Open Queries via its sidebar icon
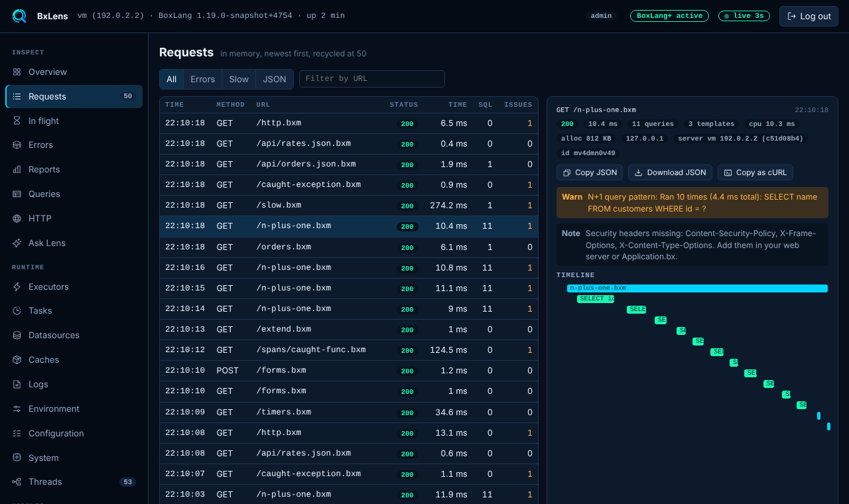 pos(17,194)
